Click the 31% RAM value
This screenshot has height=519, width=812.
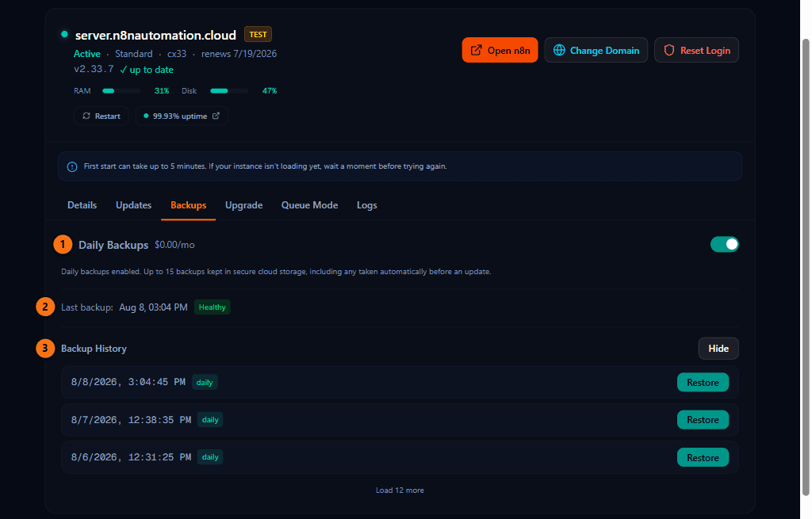pos(162,91)
